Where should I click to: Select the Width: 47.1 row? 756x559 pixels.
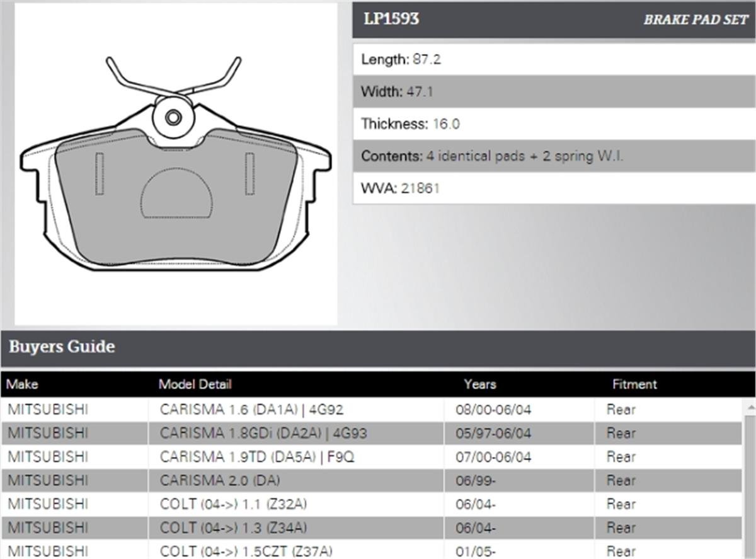click(x=554, y=92)
